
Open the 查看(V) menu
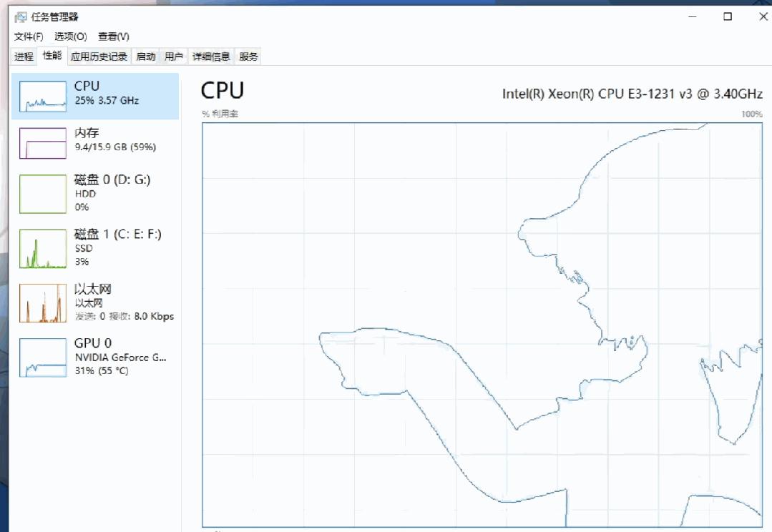coord(114,36)
